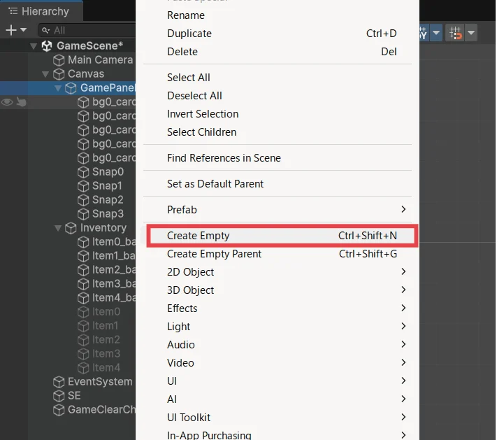Click the pointing-hand picking icon in Hierarchy
The height and width of the screenshot is (440, 504).
tap(22, 102)
